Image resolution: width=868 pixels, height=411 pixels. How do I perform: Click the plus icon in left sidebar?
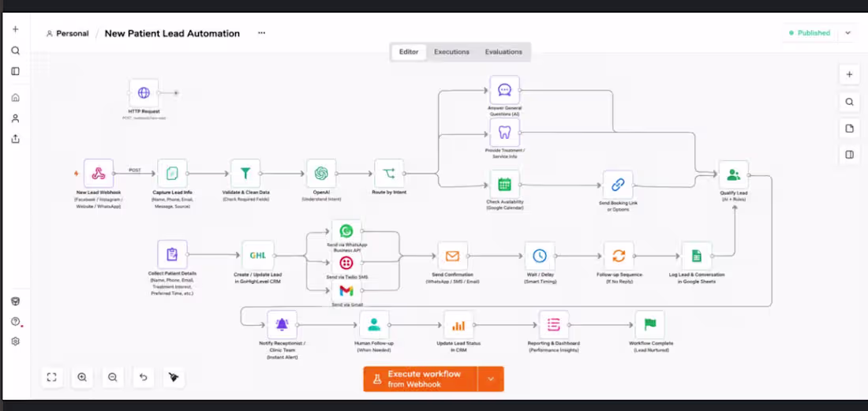(16, 29)
